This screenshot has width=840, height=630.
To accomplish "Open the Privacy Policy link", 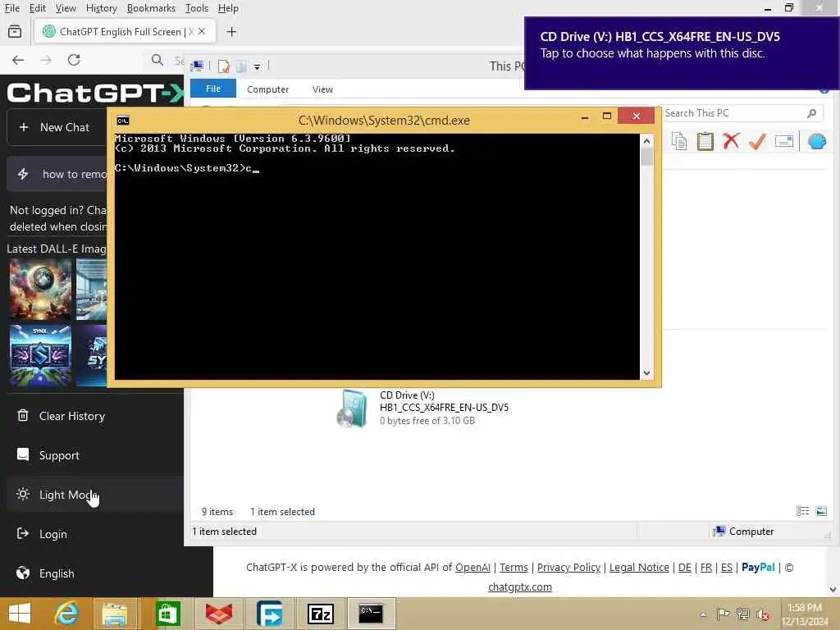I will [x=568, y=568].
